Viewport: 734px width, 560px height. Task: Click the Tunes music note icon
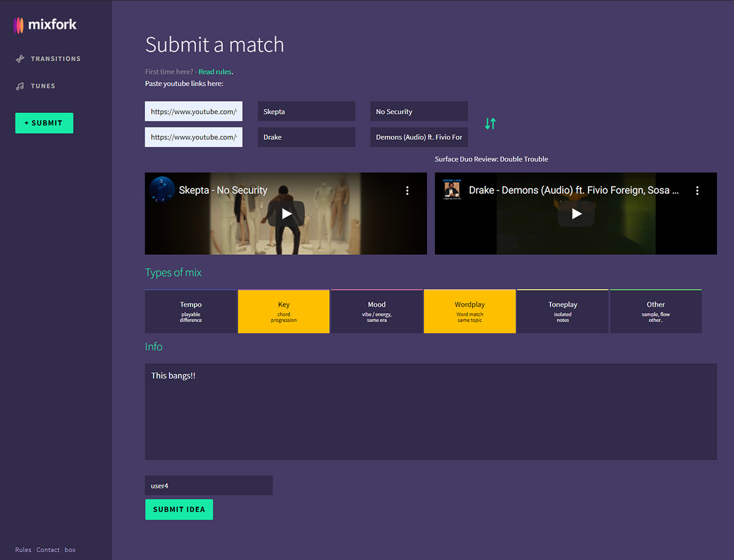point(20,86)
